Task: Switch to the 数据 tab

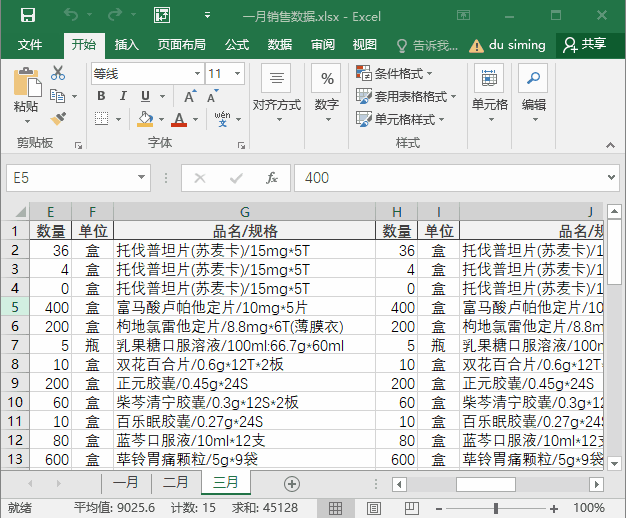Action: tap(280, 45)
